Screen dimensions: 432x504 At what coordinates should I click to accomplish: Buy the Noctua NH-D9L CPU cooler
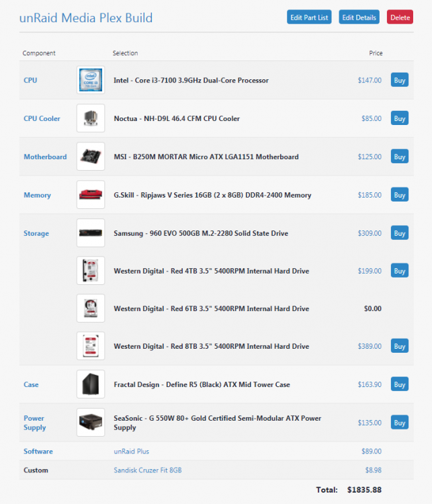coord(400,118)
